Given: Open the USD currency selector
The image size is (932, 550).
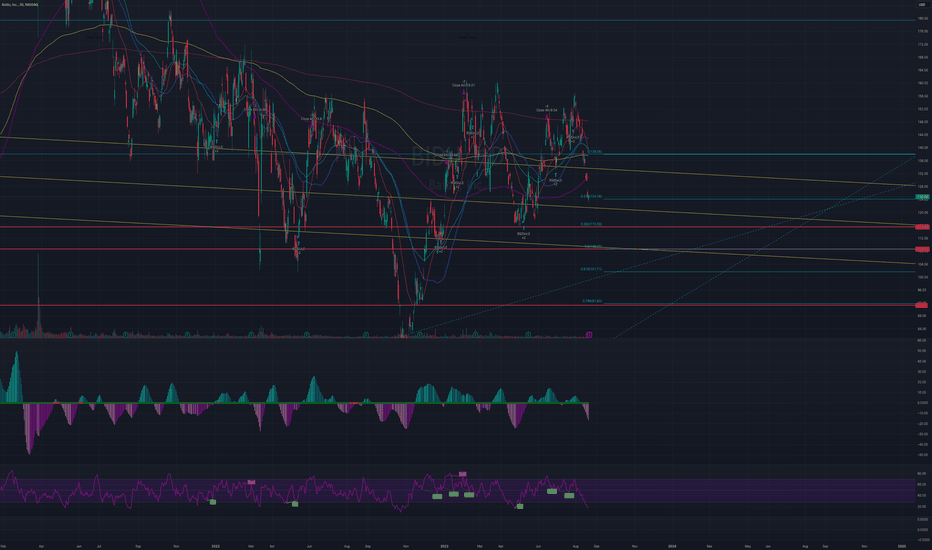Looking at the screenshot, I should pos(922,4).
